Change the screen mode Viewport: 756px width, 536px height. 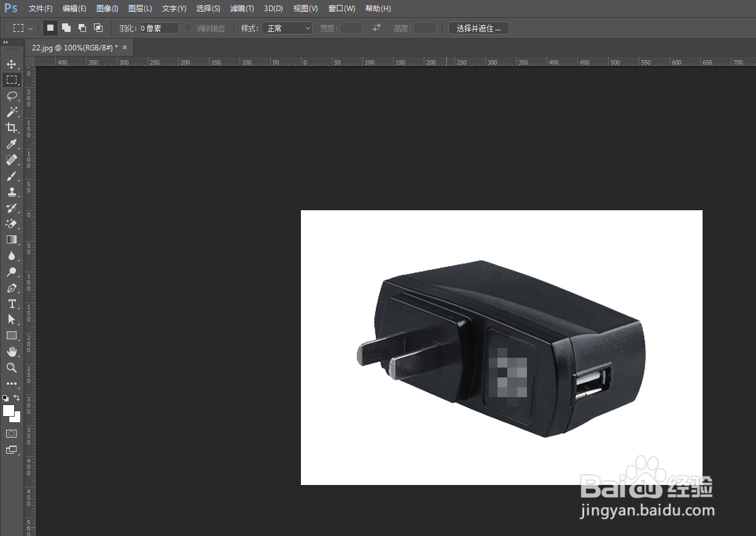click(x=11, y=450)
